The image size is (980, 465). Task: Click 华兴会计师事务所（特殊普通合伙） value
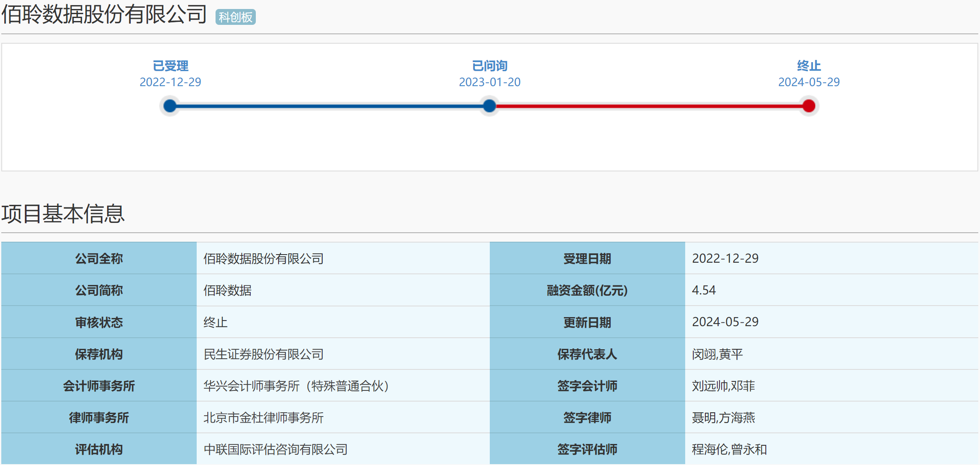297,386
